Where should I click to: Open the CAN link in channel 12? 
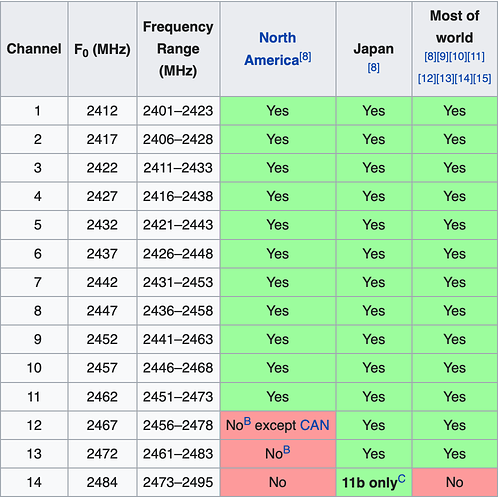coord(314,425)
